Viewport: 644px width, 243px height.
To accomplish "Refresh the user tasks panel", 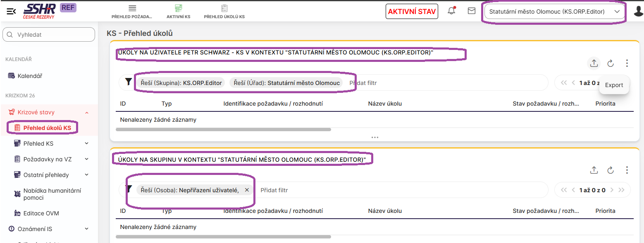I will pyautogui.click(x=610, y=63).
